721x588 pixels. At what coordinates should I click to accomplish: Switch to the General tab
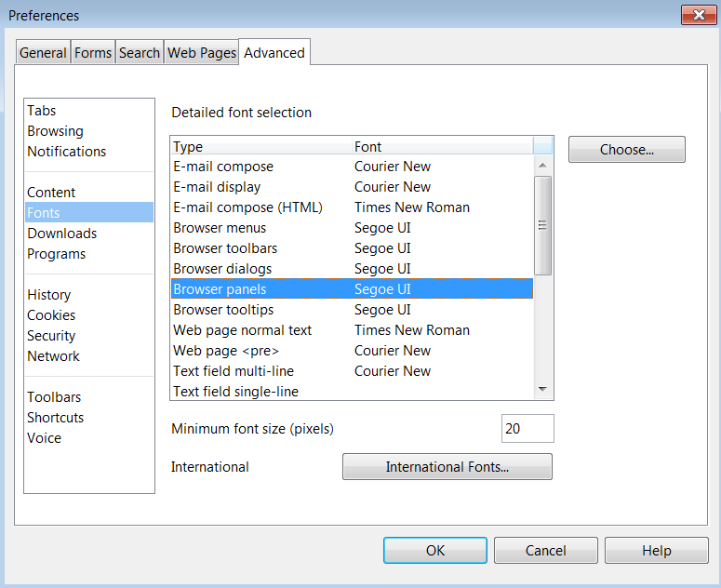click(43, 53)
